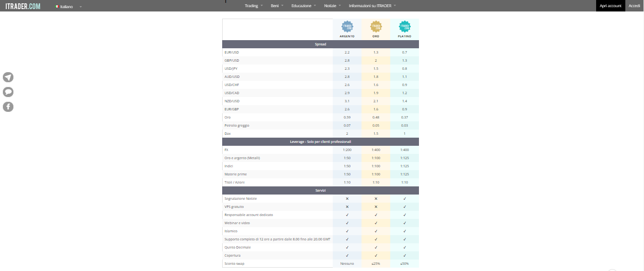The image size is (644, 271).
Task: Click Platino checkmark for Segnalazione Notizie
Action: (405, 198)
